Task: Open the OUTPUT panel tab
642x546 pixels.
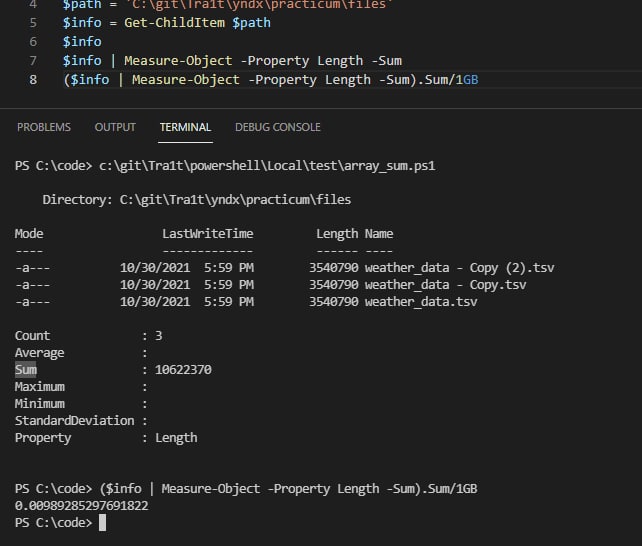Action: (115, 127)
